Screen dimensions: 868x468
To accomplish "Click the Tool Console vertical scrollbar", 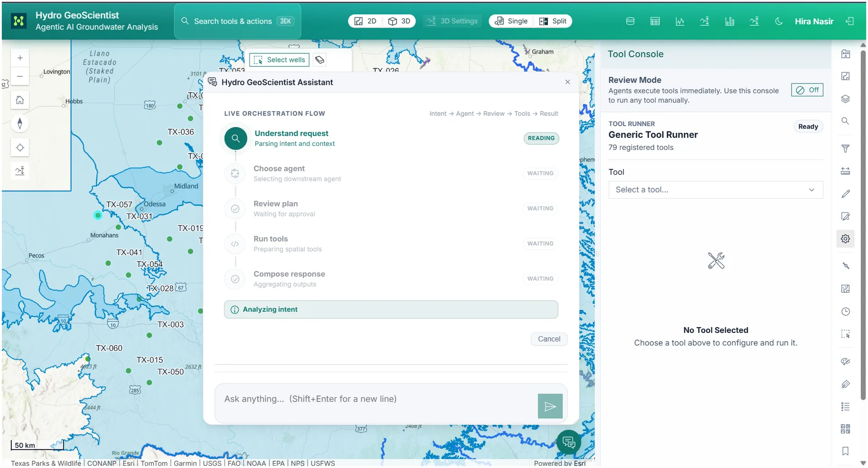I will [x=863, y=226].
